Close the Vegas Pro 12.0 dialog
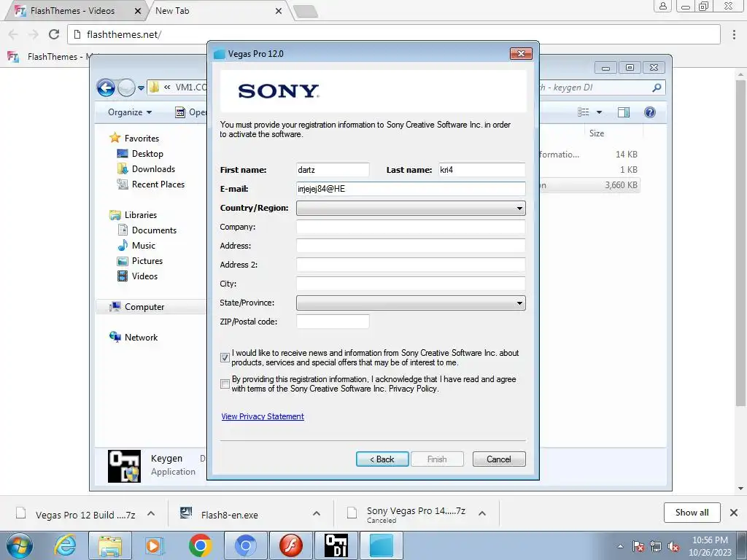 [521, 53]
